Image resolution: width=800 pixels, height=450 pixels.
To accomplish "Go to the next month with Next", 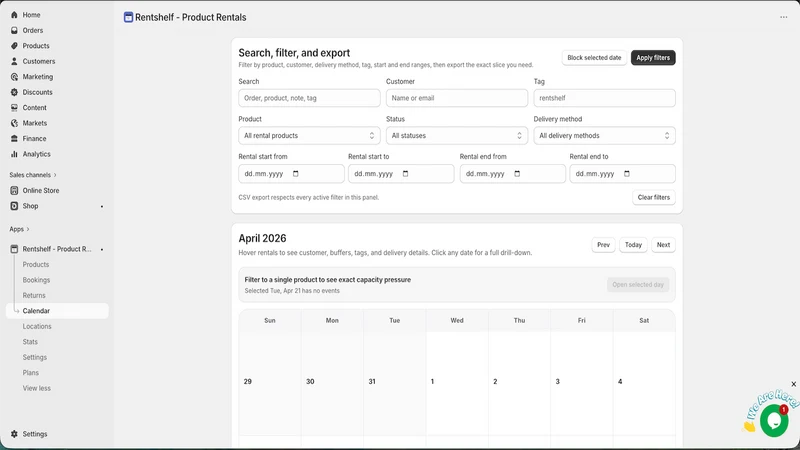I will click(x=663, y=245).
